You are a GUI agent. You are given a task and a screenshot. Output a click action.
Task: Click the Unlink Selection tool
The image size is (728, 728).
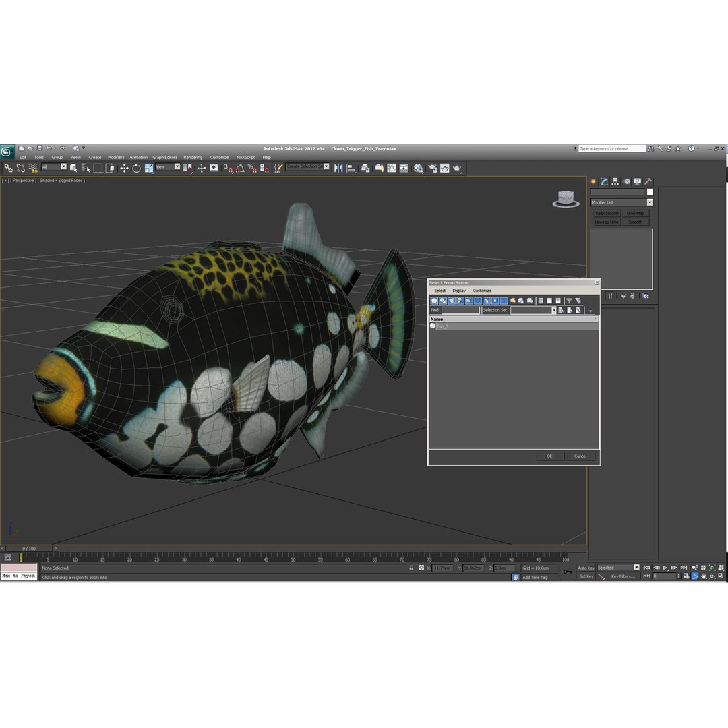pyautogui.click(x=20, y=168)
